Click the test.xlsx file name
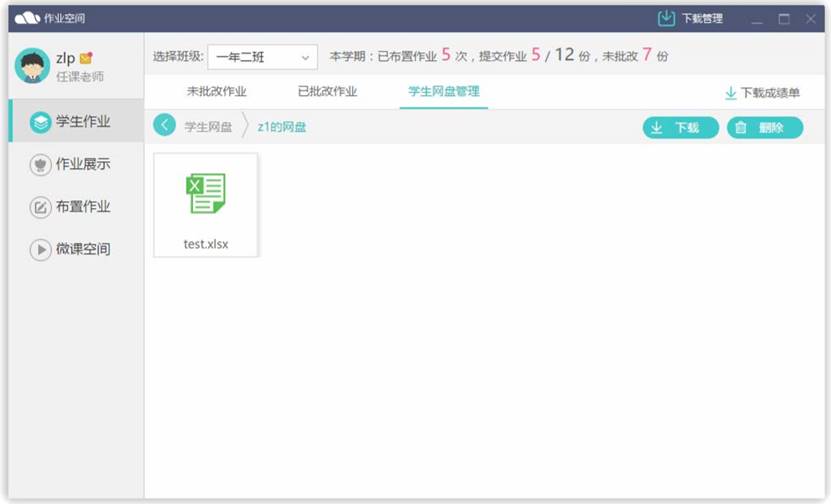831x504 pixels. pyautogui.click(x=206, y=244)
